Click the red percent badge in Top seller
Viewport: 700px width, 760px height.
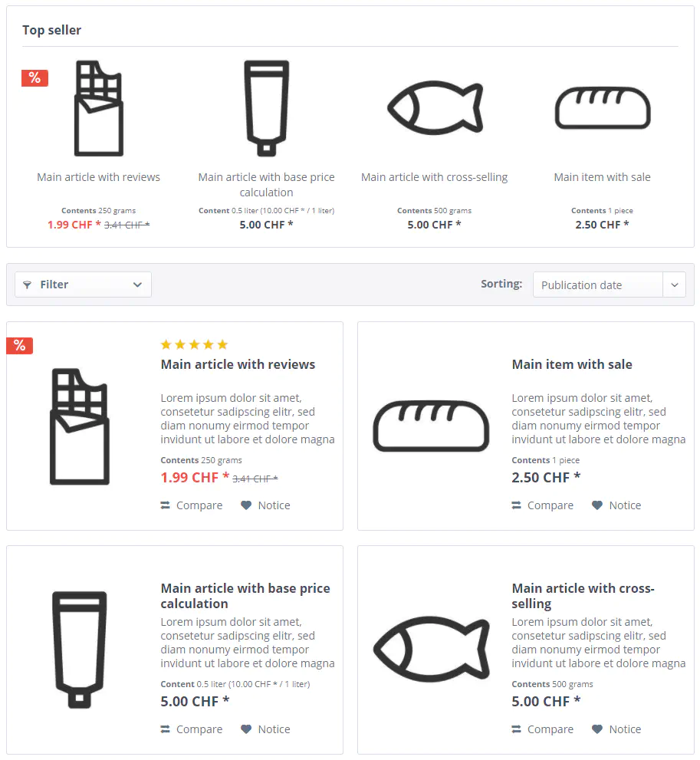pos(35,77)
